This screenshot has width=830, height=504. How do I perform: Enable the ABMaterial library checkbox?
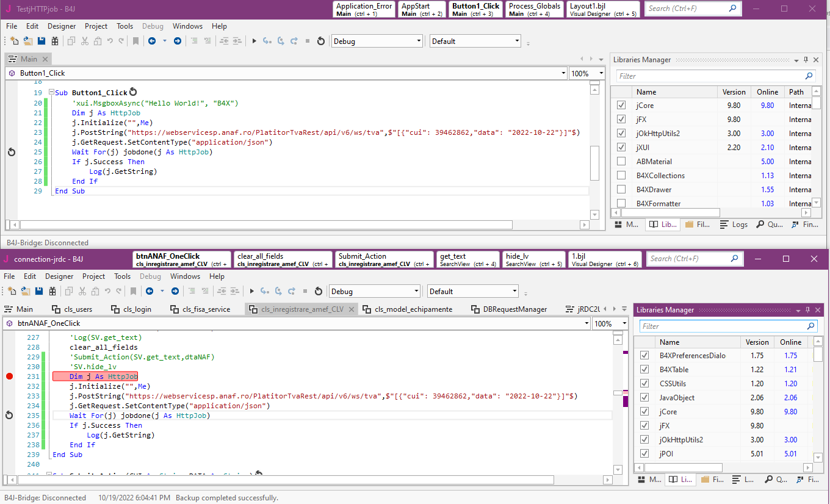pos(621,162)
